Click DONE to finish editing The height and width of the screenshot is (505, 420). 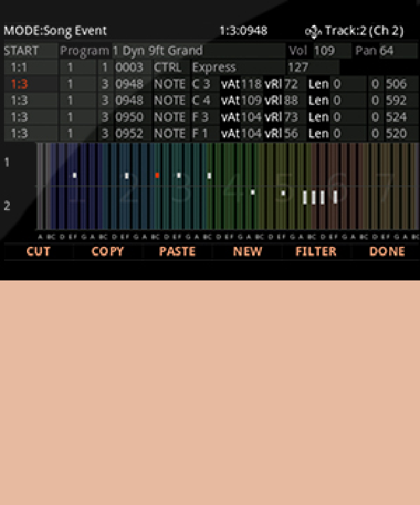[x=387, y=252]
